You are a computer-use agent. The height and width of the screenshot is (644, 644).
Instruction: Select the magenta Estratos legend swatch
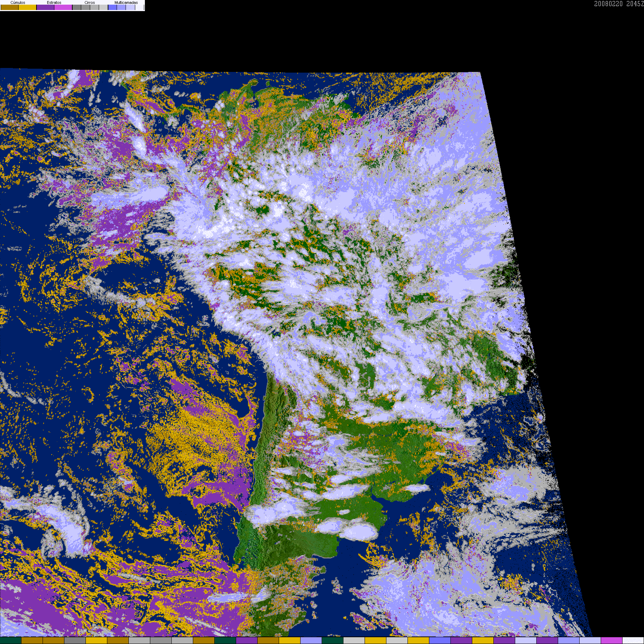point(63,7)
